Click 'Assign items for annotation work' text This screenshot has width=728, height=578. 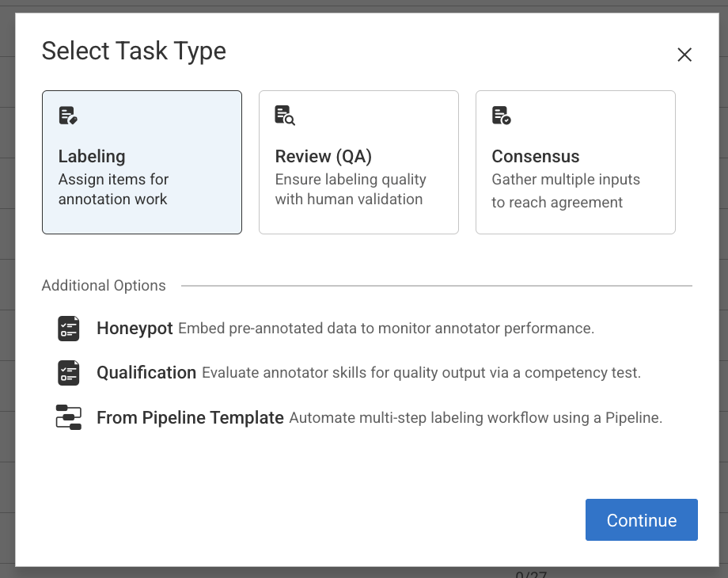tap(113, 189)
